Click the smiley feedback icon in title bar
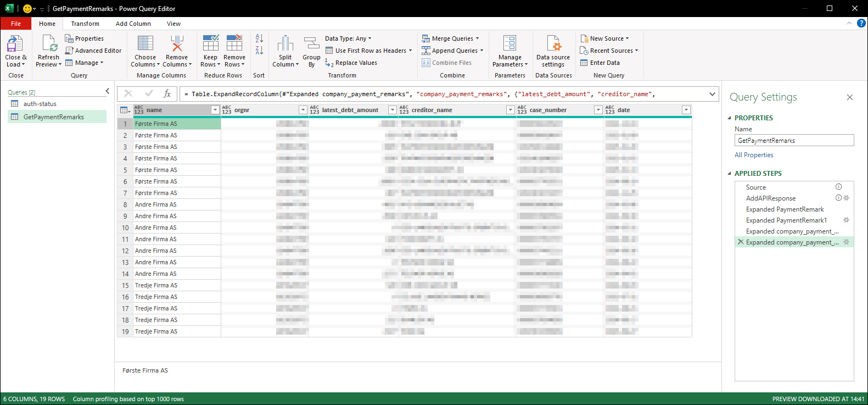This screenshot has height=405, width=868. tap(27, 8)
